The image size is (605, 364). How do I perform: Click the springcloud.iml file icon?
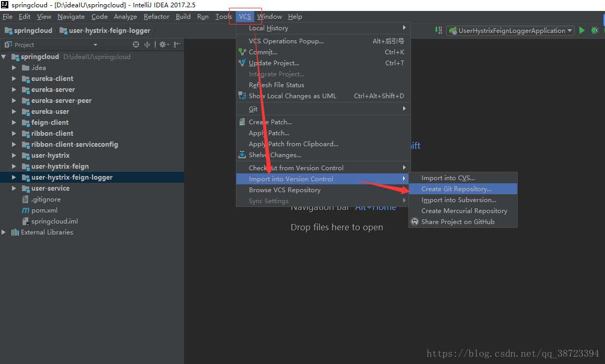click(x=26, y=221)
